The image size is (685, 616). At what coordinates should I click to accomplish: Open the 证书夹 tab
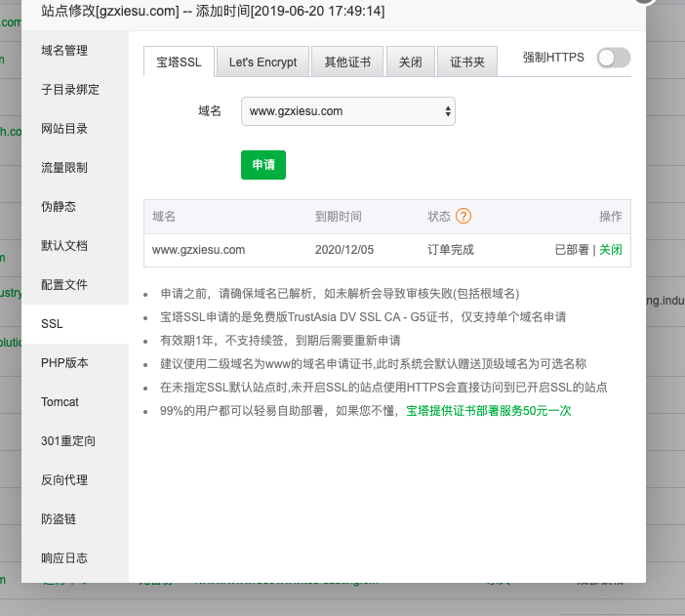click(x=467, y=62)
